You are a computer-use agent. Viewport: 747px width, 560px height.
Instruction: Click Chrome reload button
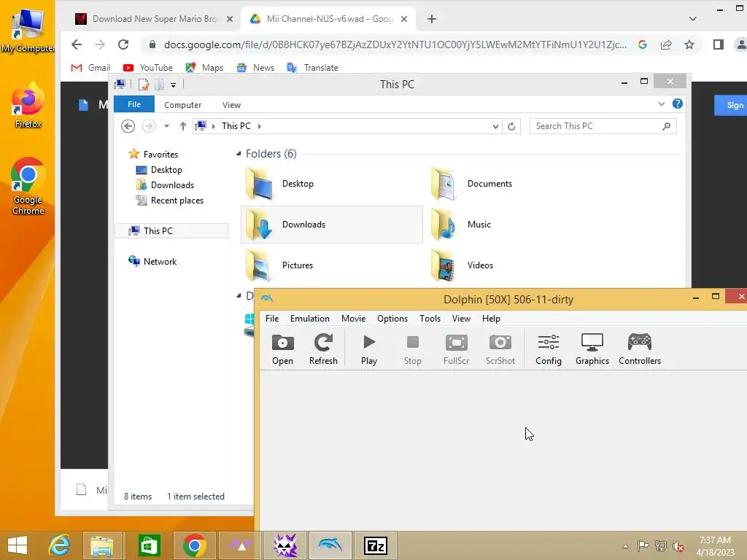pos(123,44)
